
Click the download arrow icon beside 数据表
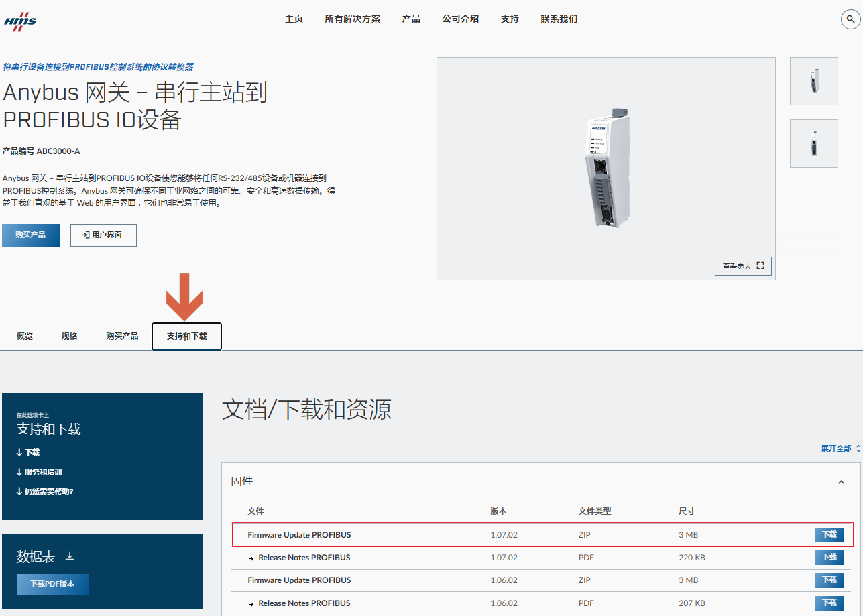click(70, 556)
